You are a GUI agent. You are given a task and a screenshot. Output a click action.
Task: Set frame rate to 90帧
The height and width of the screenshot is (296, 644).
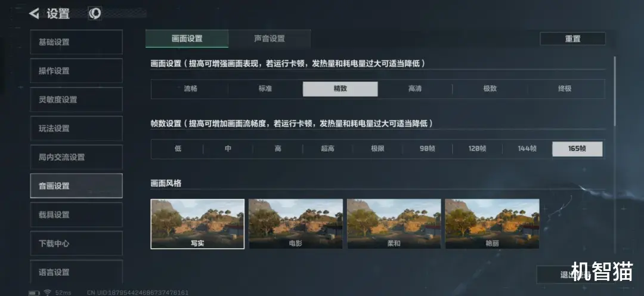[x=427, y=149]
